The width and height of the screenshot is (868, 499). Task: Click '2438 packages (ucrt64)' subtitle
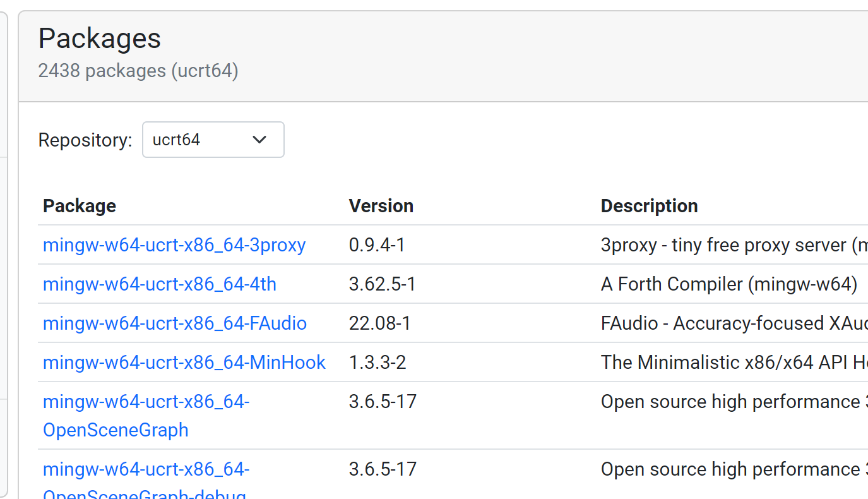[138, 71]
